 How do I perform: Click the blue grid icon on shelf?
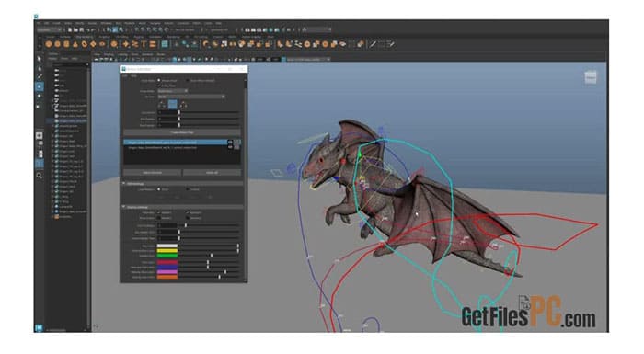[x=165, y=44]
